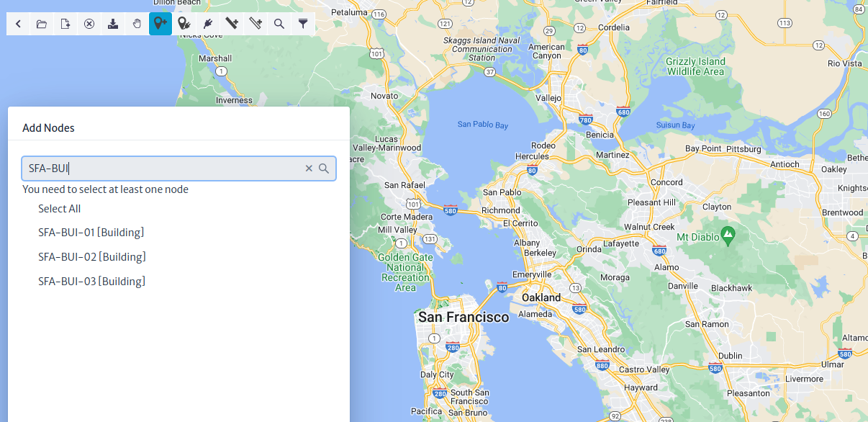Clear the search text with the X
868x422 pixels.
pyautogui.click(x=309, y=168)
